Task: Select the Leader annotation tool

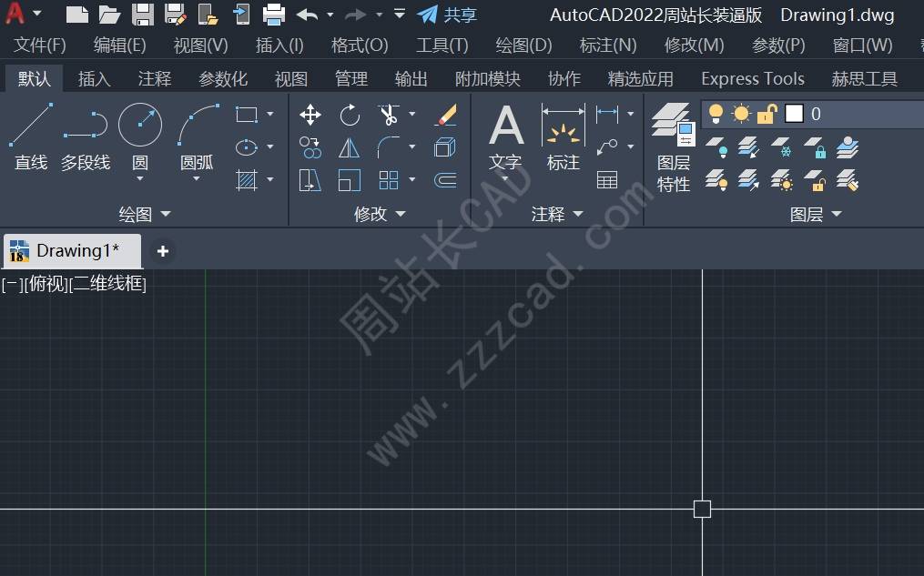Action: click(x=607, y=147)
